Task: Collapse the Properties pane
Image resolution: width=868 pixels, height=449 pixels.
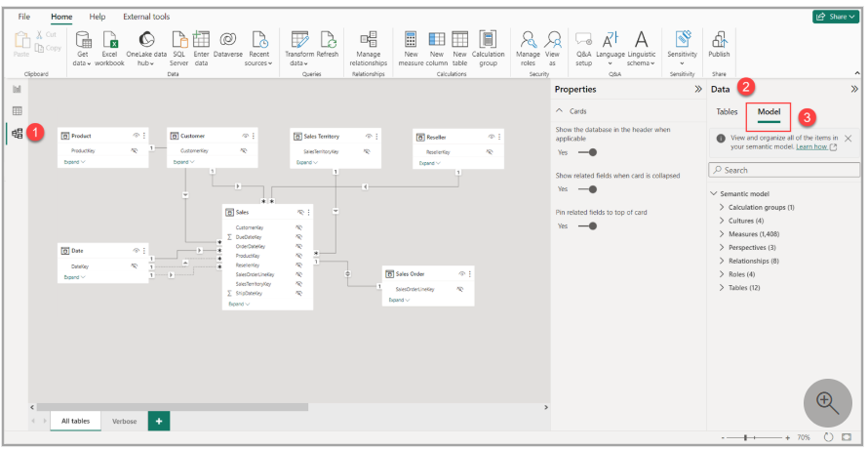Action: pos(698,89)
